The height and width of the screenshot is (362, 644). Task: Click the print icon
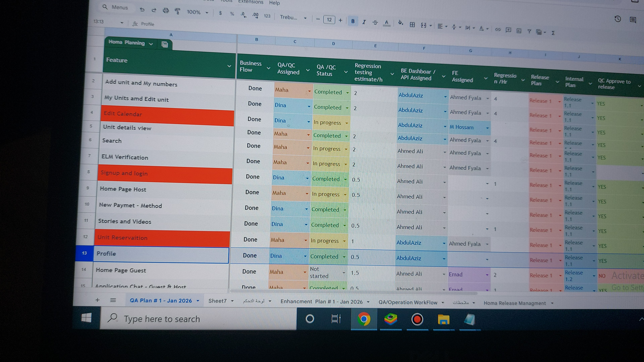click(x=166, y=11)
